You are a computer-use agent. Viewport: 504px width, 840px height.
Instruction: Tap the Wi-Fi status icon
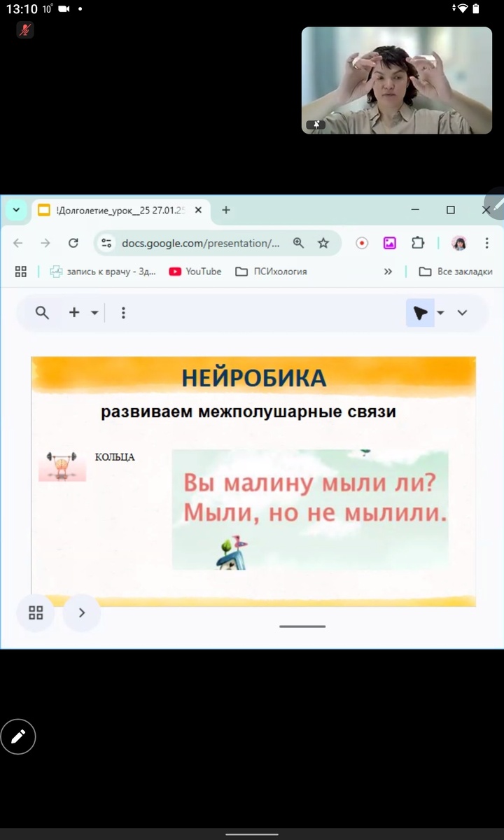pos(462,8)
